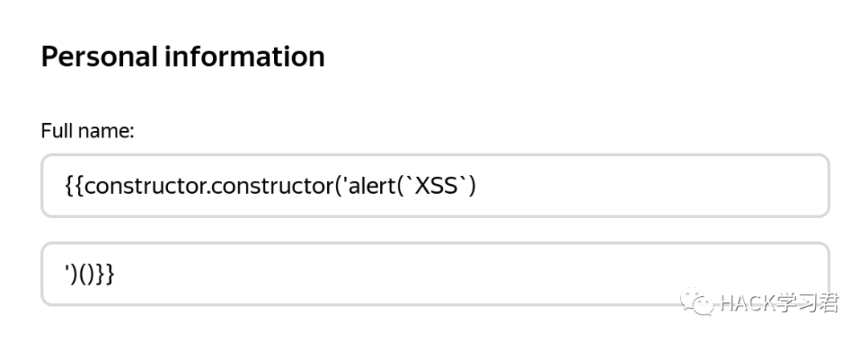Viewport: 868px width, 341px height.
Task: Click the () parentheses in second field
Action: pyautogui.click(x=87, y=275)
